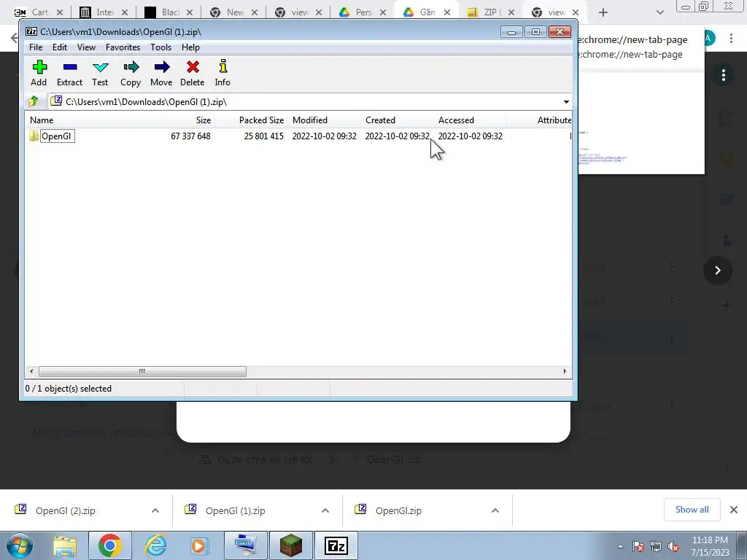Open Windows Media Player taskbar icon
The image size is (747, 560).
pyautogui.click(x=198, y=545)
